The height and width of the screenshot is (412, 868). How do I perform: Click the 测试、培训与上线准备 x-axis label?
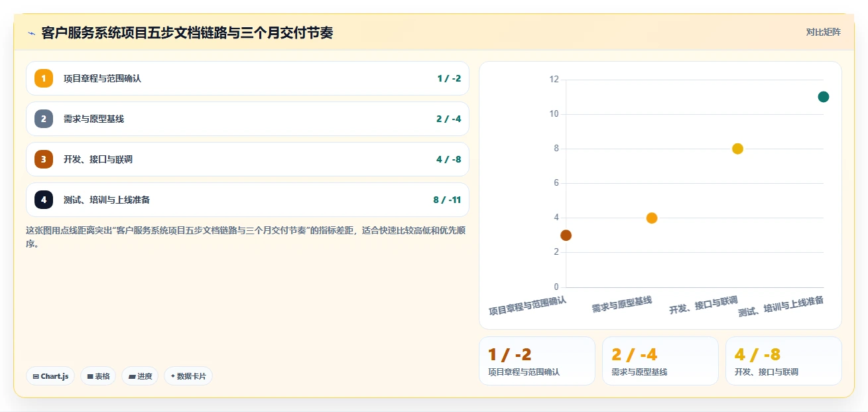tap(781, 307)
